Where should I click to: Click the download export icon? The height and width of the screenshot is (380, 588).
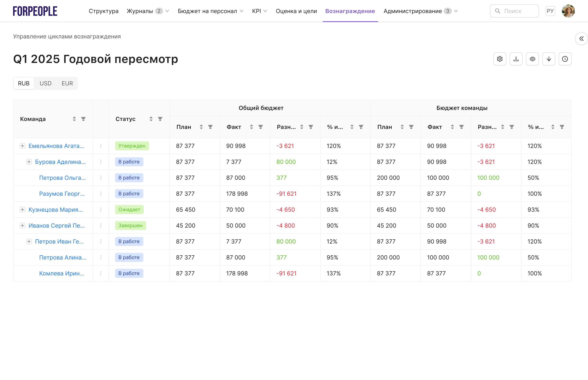(x=516, y=59)
